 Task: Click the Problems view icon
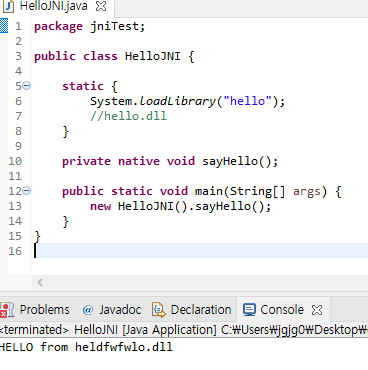pos(7,310)
